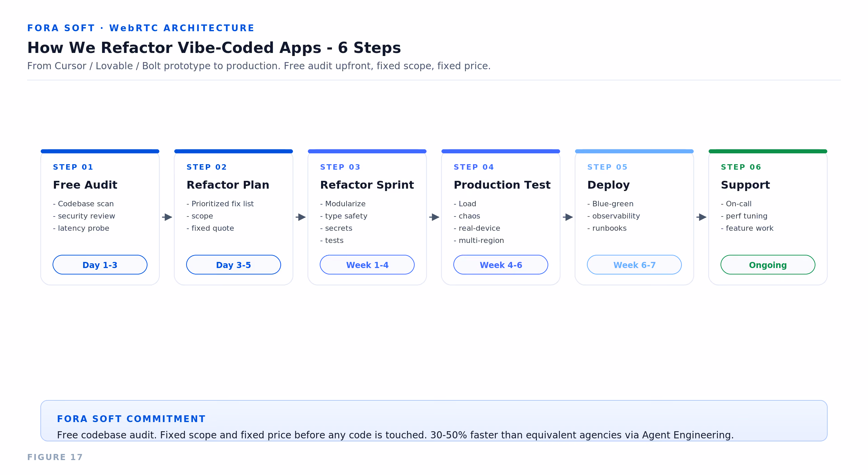Click the STEP 01 label

[73, 167]
